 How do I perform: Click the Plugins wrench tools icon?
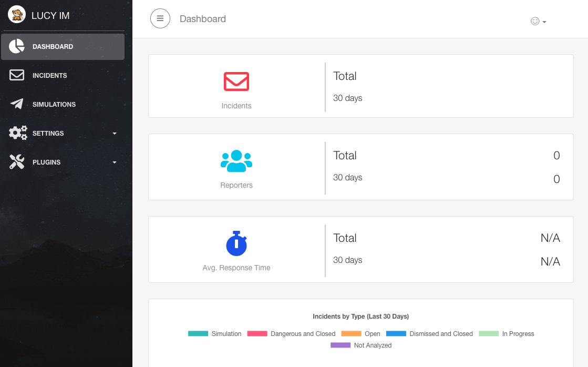tap(17, 162)
